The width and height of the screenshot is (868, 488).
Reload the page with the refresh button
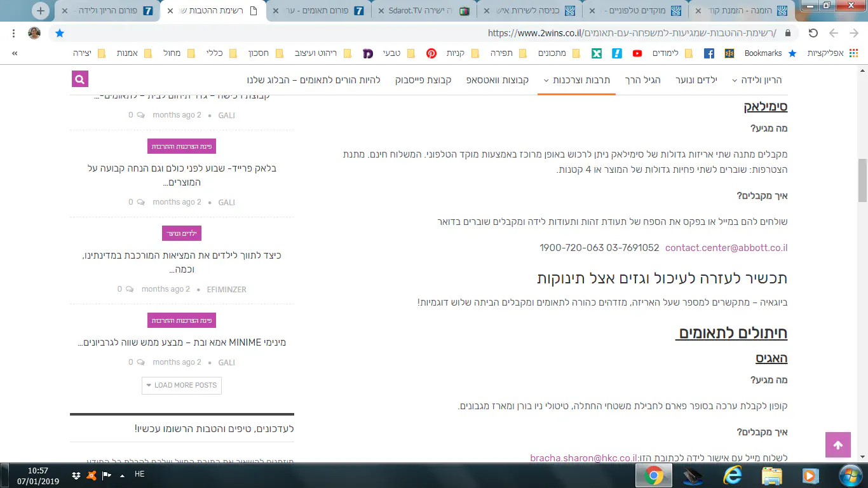(x=813, y=33)
